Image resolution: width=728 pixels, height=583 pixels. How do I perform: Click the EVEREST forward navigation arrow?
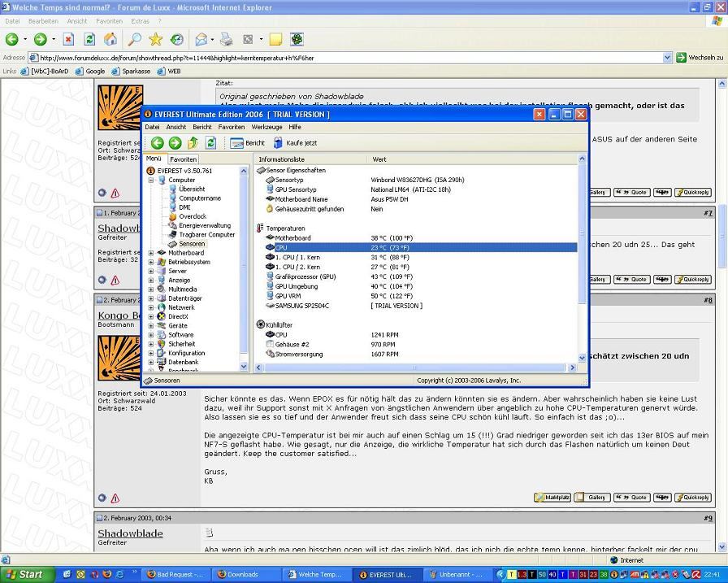point(175,143)
